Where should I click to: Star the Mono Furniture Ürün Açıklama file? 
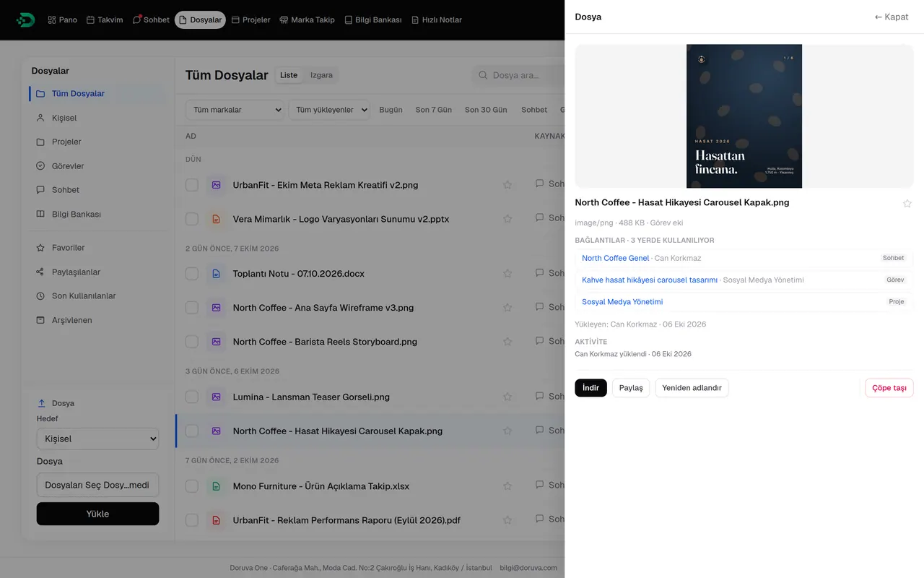click(507, 486)
